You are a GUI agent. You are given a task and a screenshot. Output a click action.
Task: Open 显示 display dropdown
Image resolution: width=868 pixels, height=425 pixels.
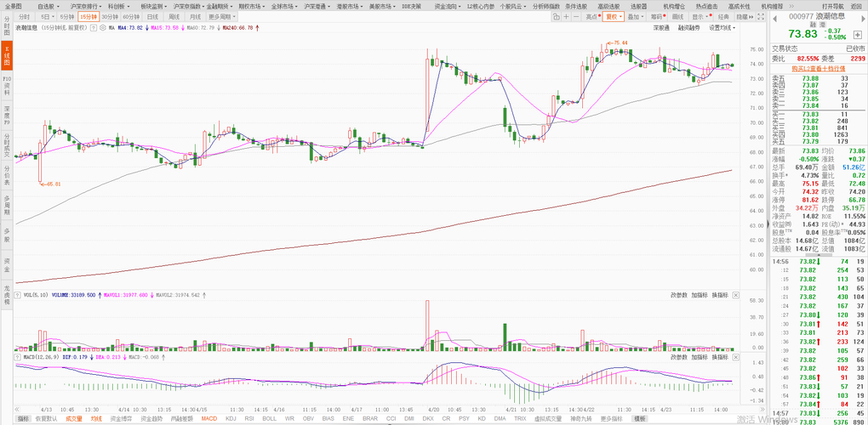click(701, 17)
